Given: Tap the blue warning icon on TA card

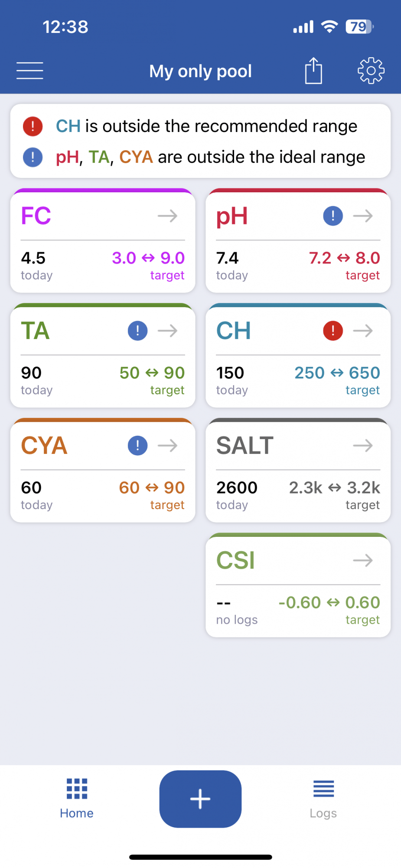Looking at the screenshot, I should point(137,331).
